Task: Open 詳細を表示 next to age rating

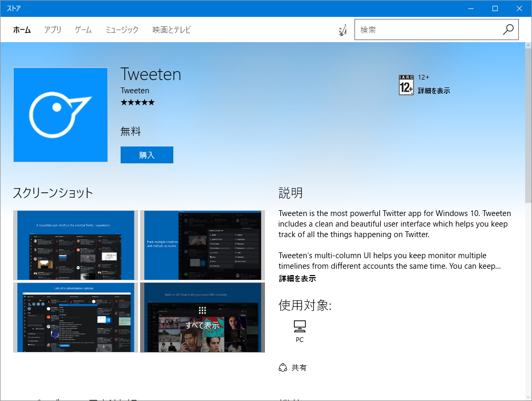Action: (x=434, y=91)
